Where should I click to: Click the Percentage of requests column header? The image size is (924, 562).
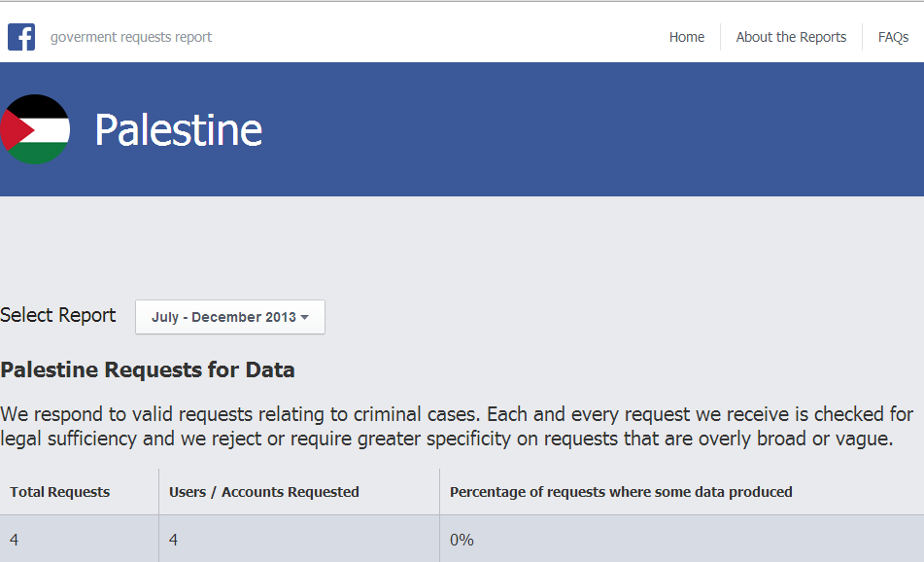(x=621, y=492)
